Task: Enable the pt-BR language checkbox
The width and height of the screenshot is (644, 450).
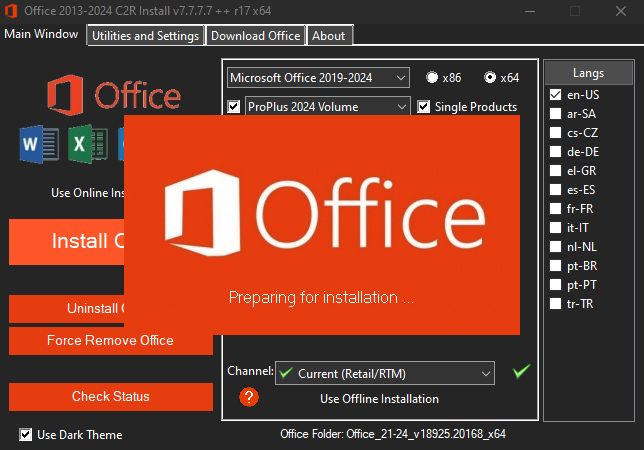Action: tap(555, 265)
